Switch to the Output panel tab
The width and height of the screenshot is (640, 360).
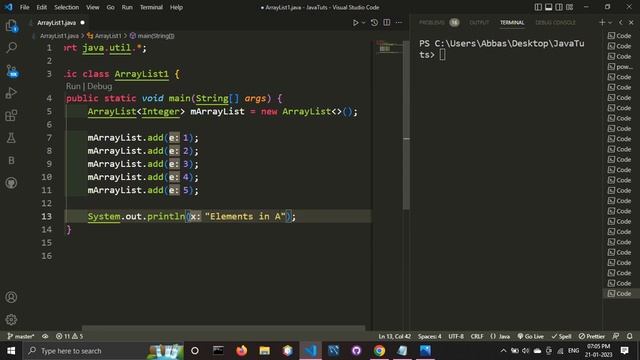479,23
